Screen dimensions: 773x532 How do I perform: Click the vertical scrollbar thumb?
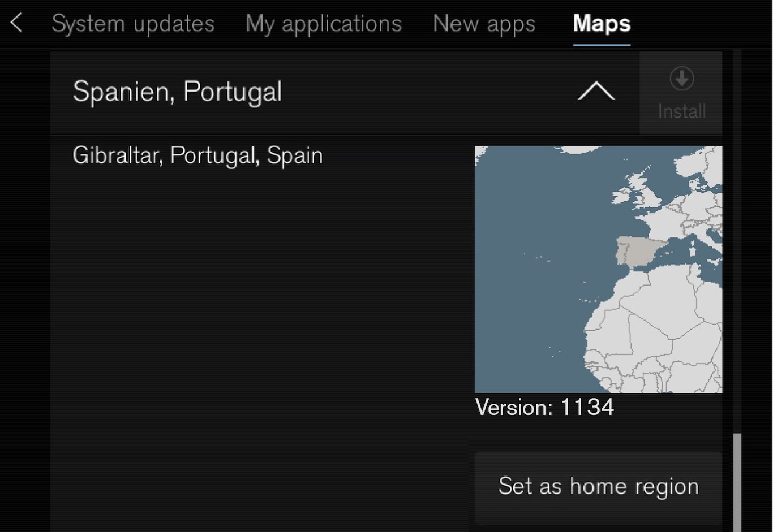(737, 481)
